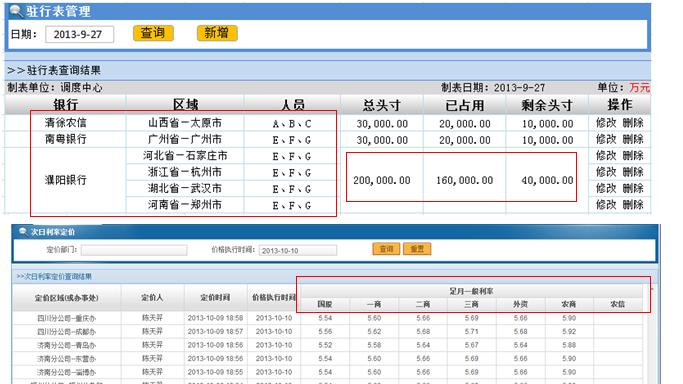Viewport: 683px width, 384px height.
Task: Click the 5.92 rate value
Action: (x=569, y=332)
